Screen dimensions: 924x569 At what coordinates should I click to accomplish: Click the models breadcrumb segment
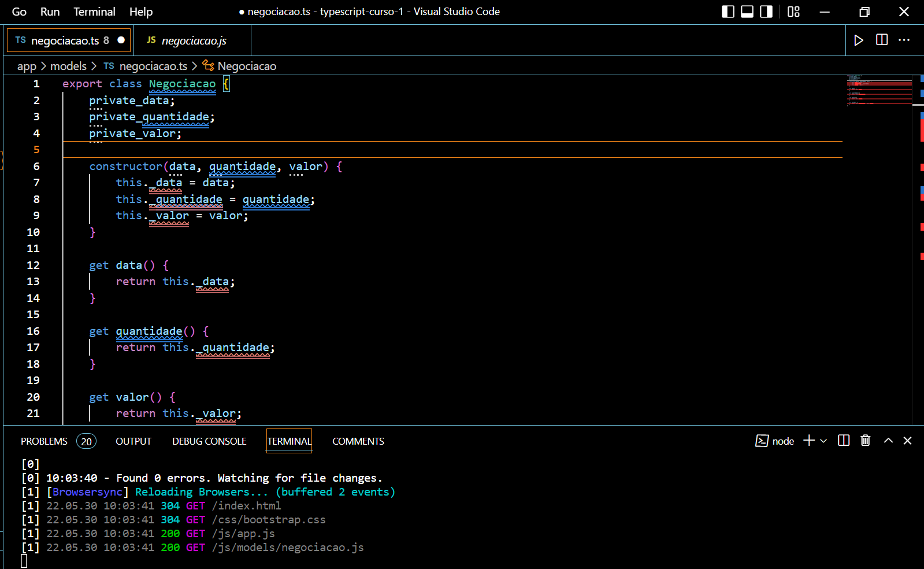point(68,66)
